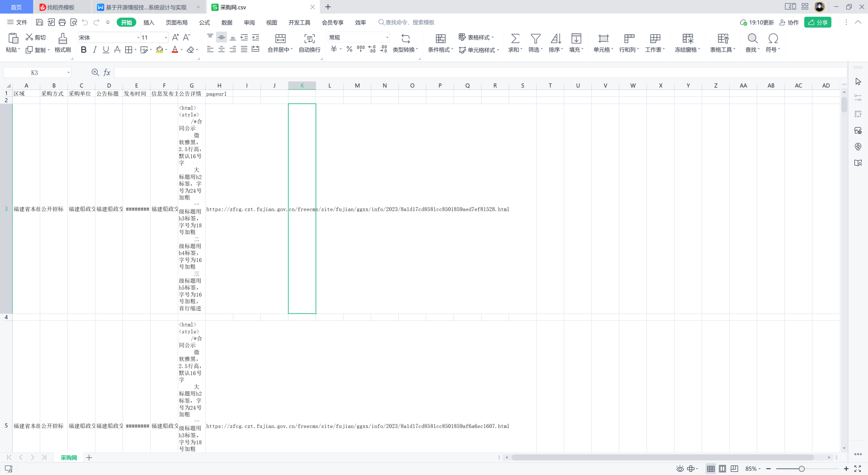Click the zoom in plus button

click(846, 469)
